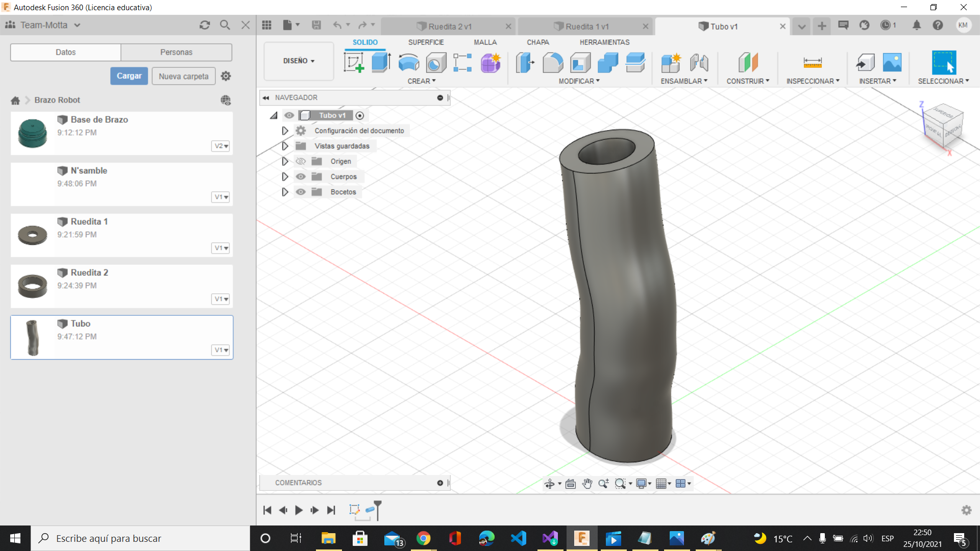
Task: Activate the Extrude tool
Action: [x=381, y=62]
